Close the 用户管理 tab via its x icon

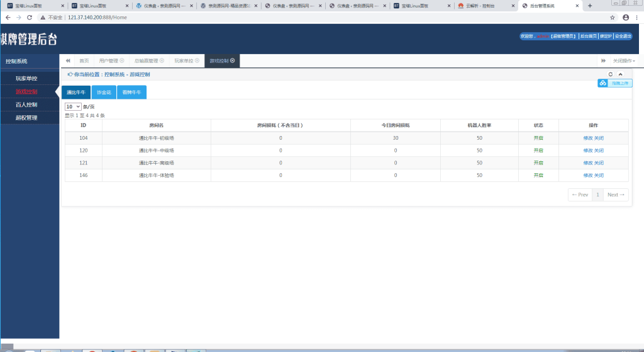click(x=122, y=61)
